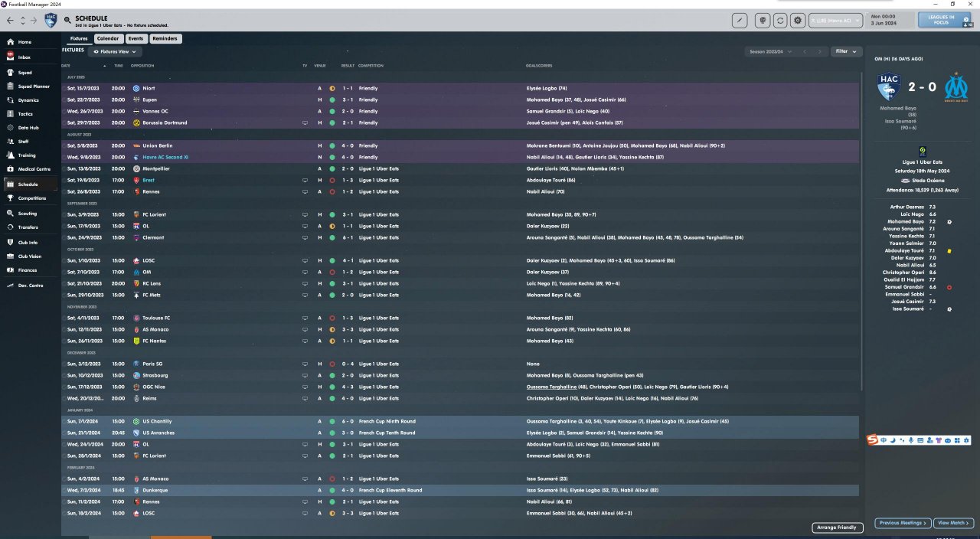Screen dimensions: 980x539
Task: Open Staff section
Action: coord(31,142)
